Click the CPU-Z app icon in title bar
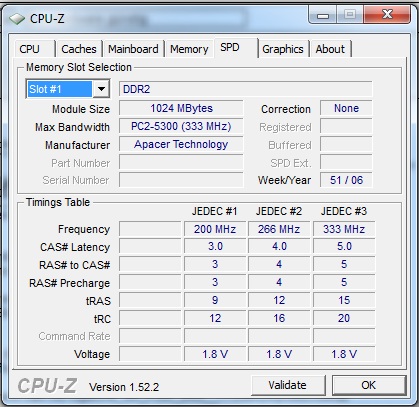Screen dimensions: 419x407 pyautogui.click(x=17, y=19)
